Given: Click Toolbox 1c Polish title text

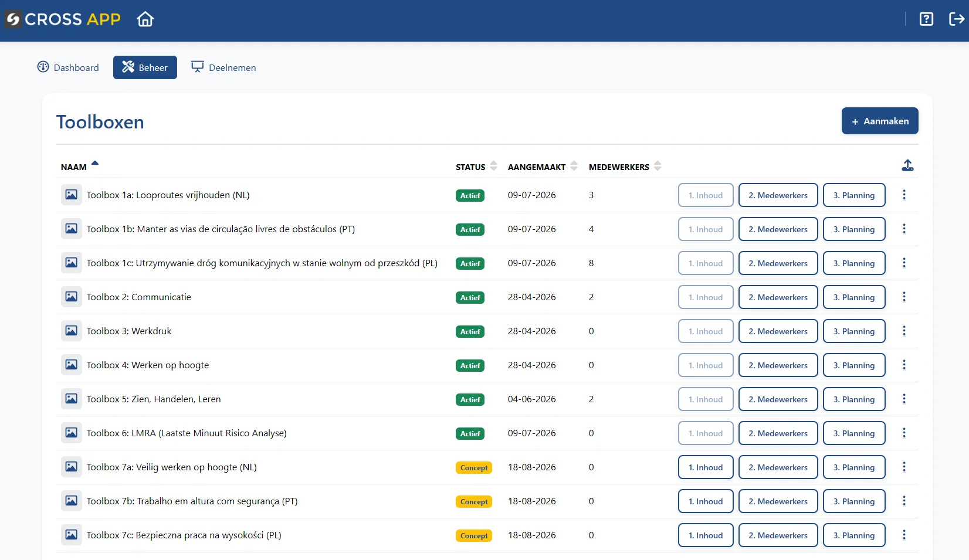Looking at the screenshot, I should (x=262, y=263).
